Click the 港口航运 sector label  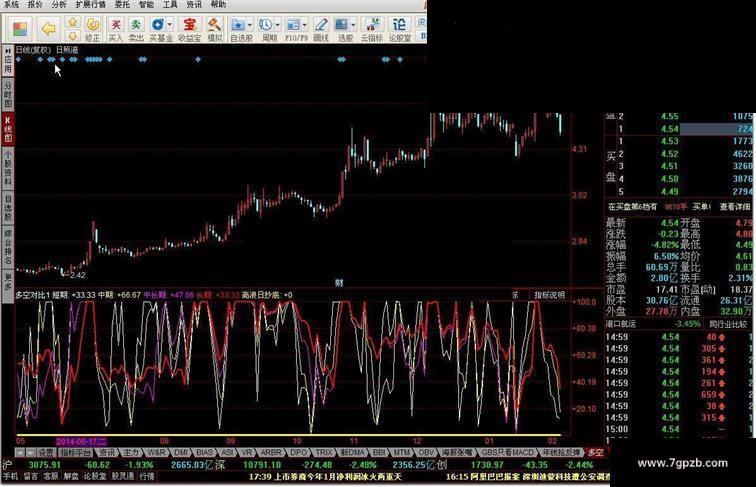click(x=621, y=325)
